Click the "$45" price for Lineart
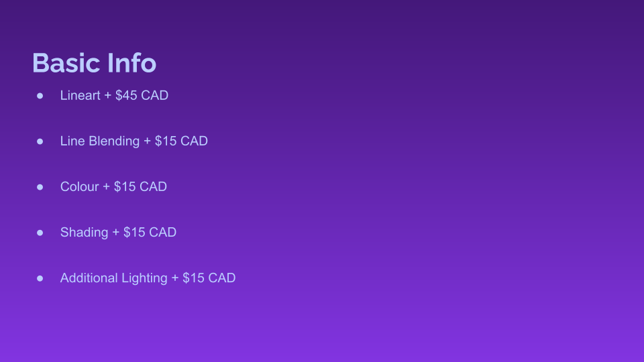 click(x=126, y=95)
